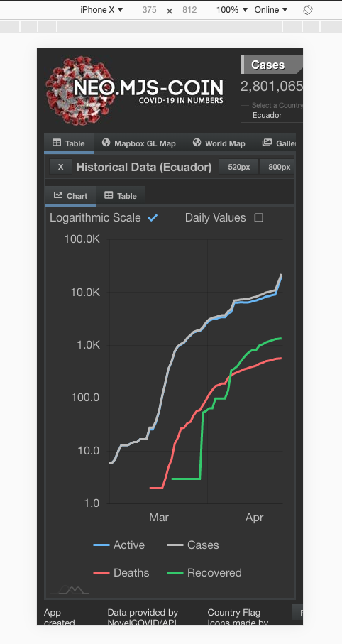Switch to the main Table tab
Image resolution: width=342 pixels, height=644 pixels.
[69, 143]
